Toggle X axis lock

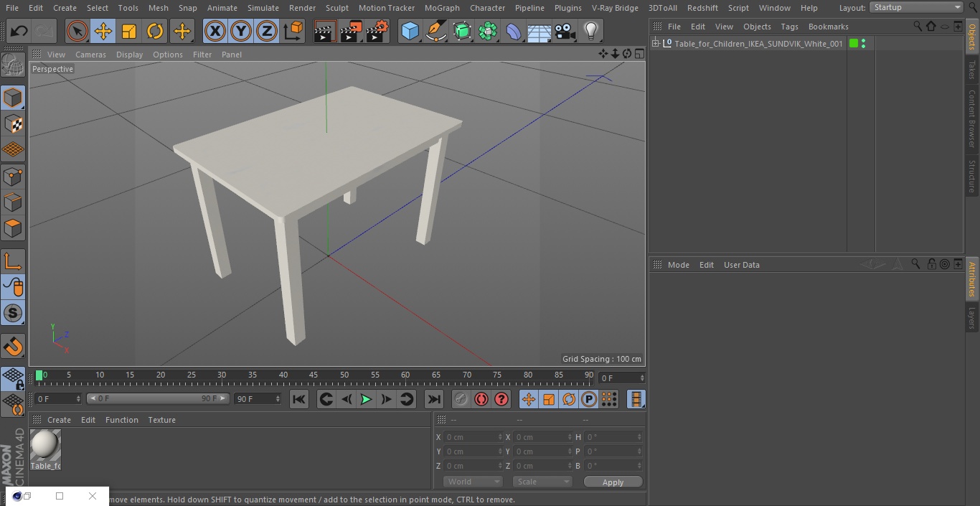[x=215, y=31]
